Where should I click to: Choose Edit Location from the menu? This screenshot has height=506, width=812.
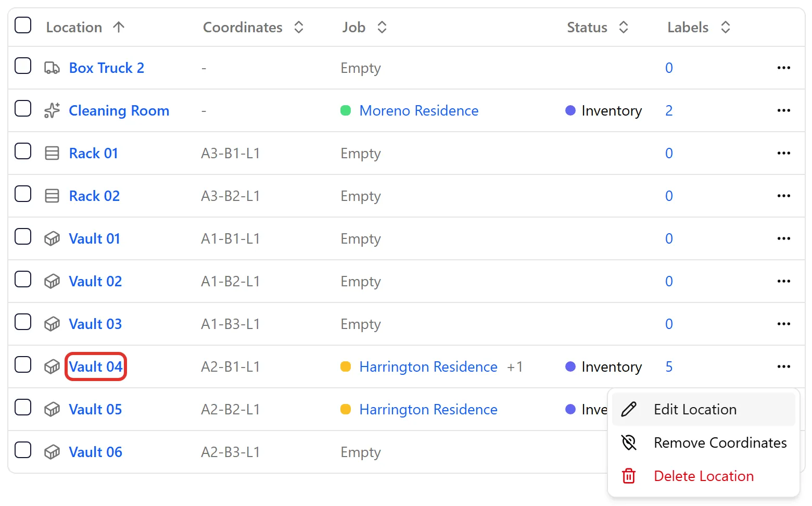[x=704, y=409]
